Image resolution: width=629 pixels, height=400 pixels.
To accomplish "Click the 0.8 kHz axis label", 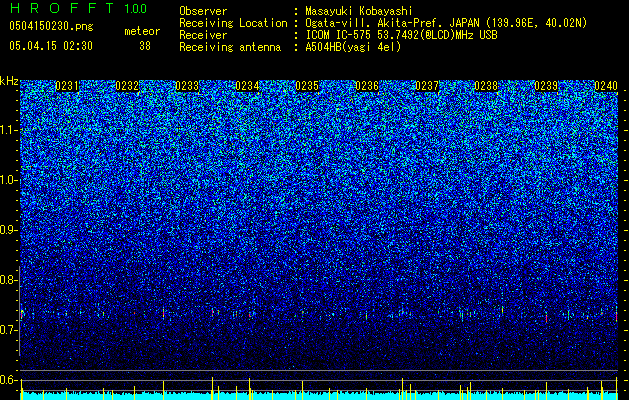I will pos(9,280).
